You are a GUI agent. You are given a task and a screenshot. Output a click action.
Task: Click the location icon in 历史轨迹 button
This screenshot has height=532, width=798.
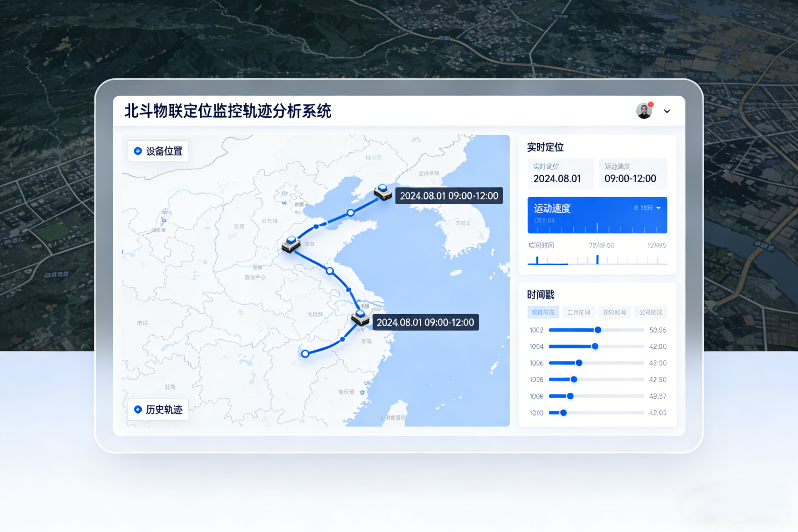(138, 409)
